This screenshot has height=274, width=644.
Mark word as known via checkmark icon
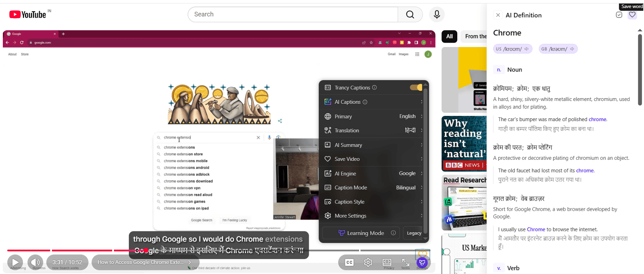[x=619, y=15]
